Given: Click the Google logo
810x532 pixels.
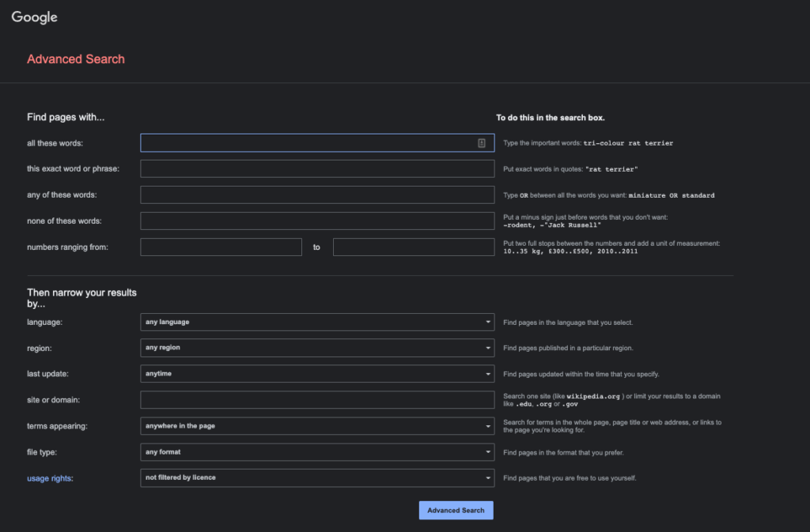Looking at the screenshot, I should click(34, 17).
